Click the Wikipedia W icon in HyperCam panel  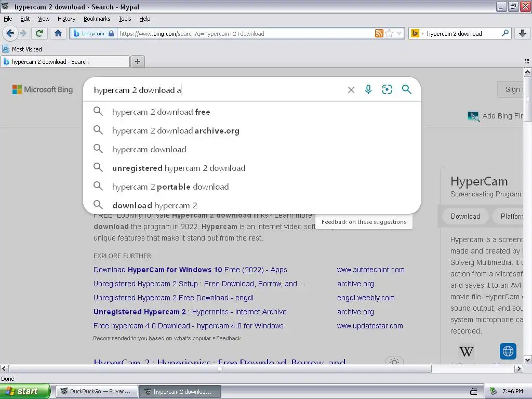466,352
